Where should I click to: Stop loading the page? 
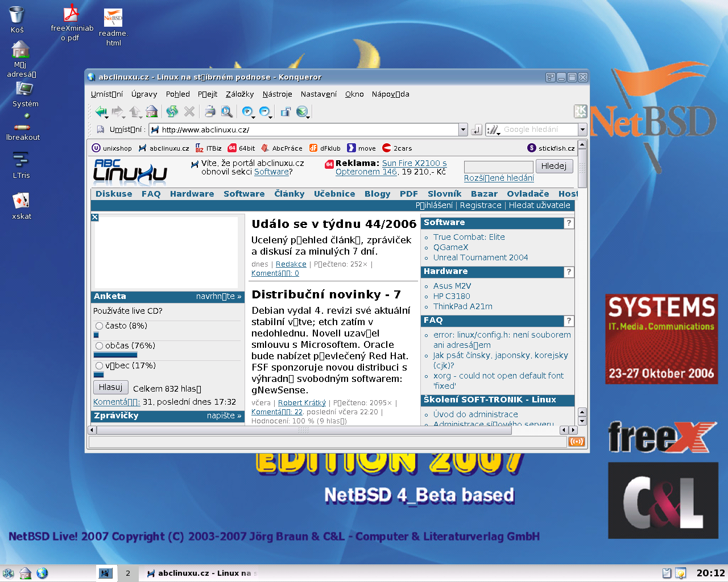coord(189,111)
